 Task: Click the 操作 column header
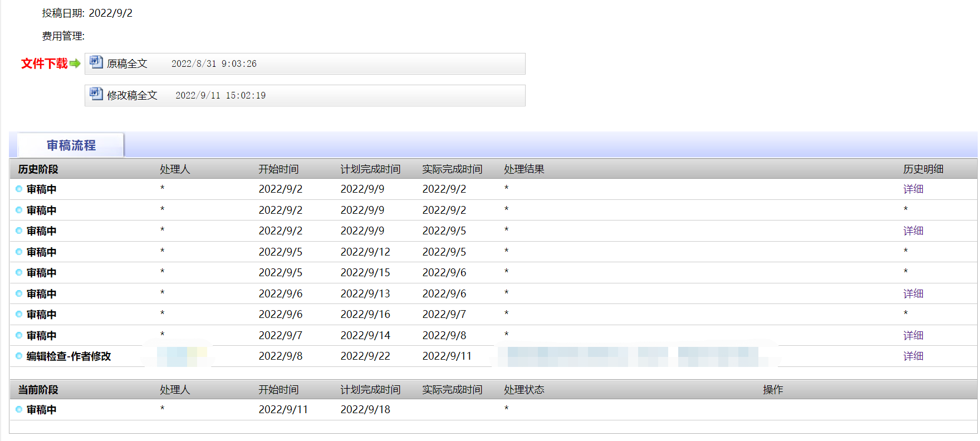pyautogui.click(x=772, y=389)
